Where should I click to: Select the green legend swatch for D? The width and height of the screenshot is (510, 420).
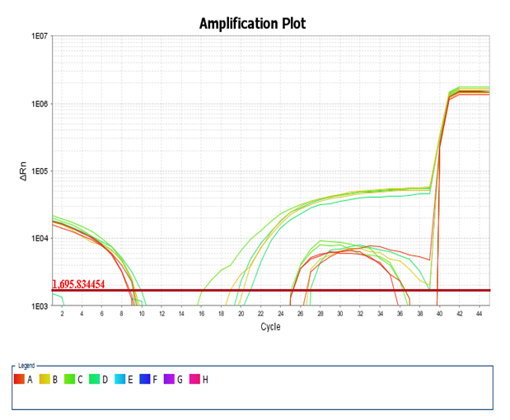pyautogui.click(x=95, y=379)
